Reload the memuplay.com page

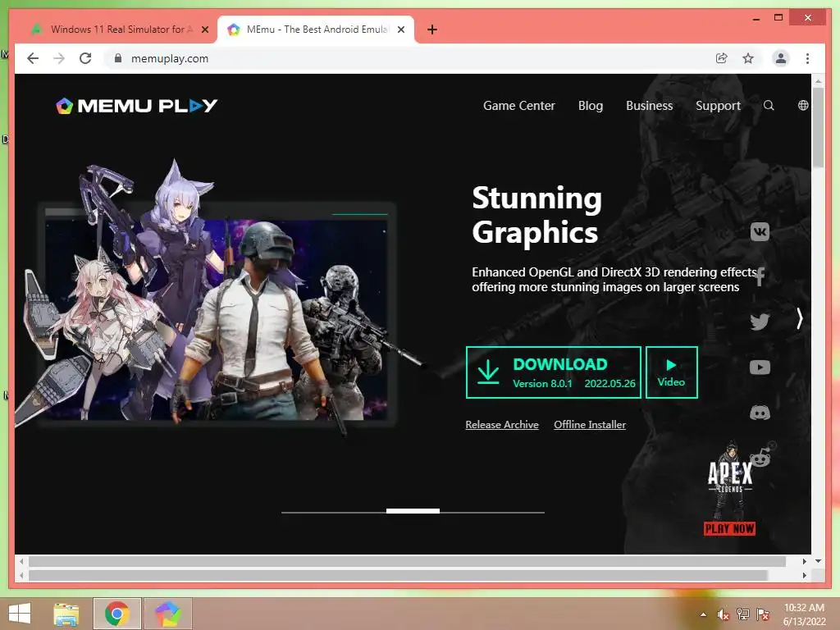click(x=85, y=58)
